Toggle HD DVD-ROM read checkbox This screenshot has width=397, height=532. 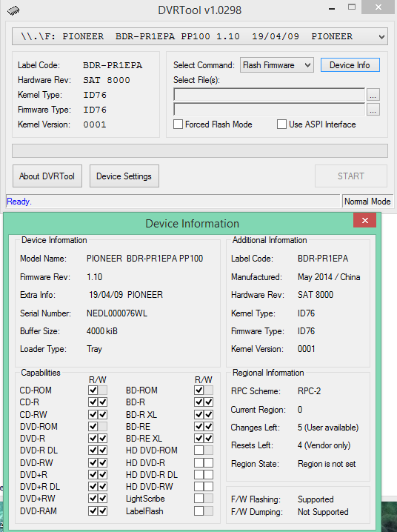199,450
